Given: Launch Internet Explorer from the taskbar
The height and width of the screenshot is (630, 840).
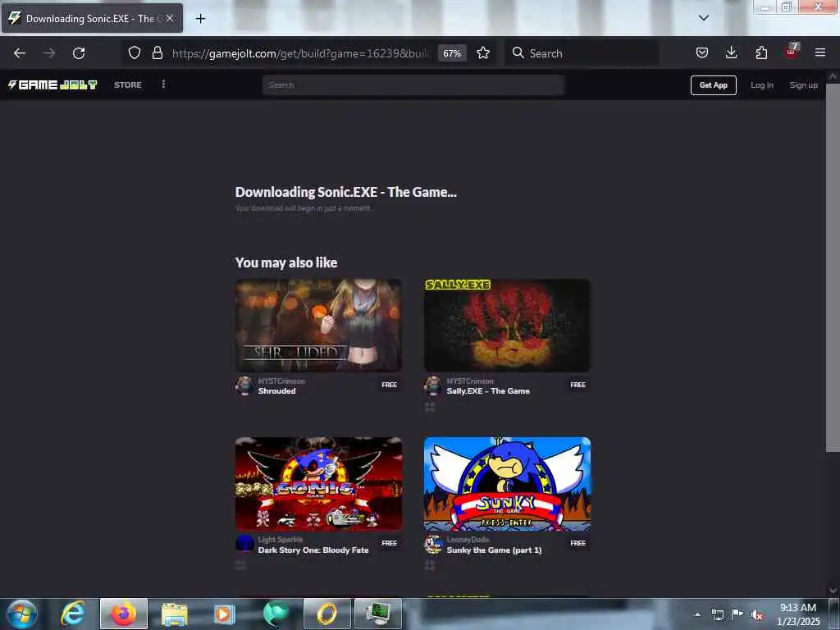Looking at the screenshot, I should tap(73, 614).
